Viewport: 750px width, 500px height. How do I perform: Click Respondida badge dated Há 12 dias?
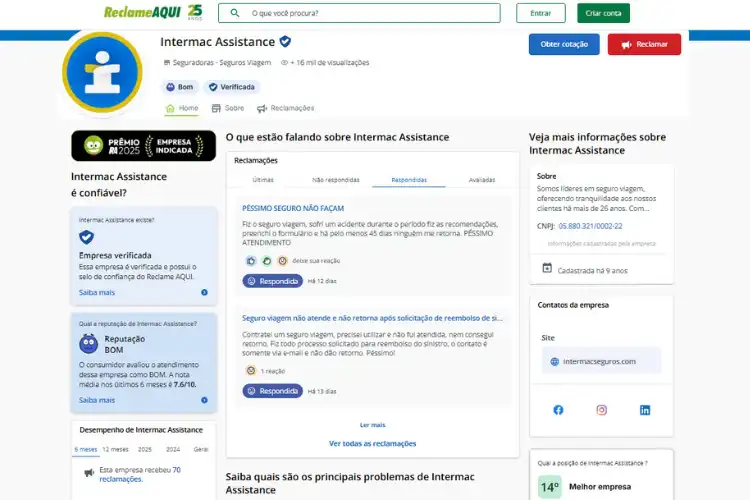point(273,281)
